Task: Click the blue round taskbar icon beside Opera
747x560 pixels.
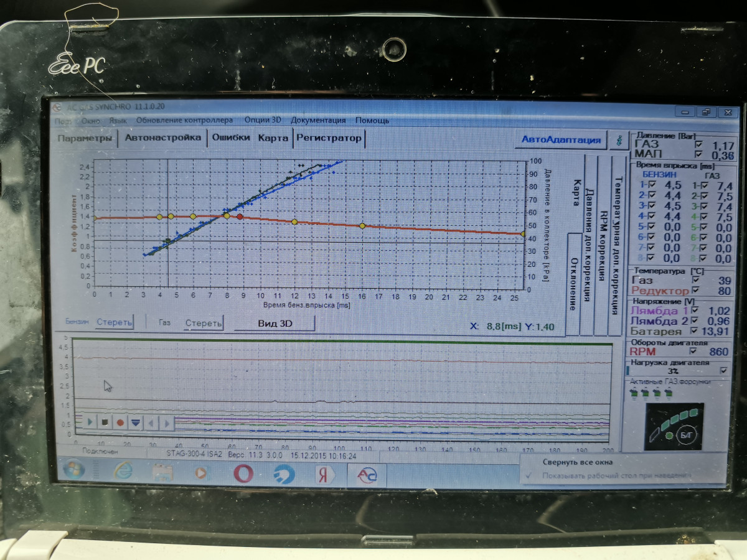Action: click(284, 474)
